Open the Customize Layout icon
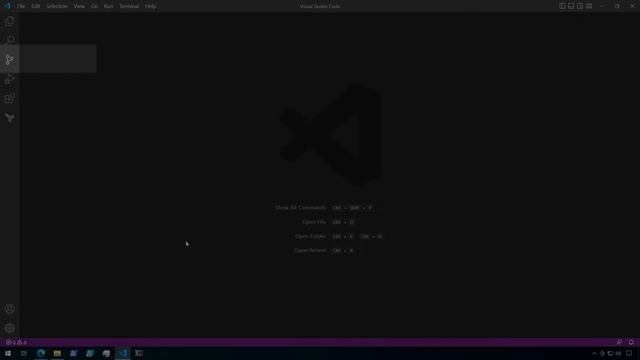The height and width of the screenshot is (360, 640). (589, 6)
